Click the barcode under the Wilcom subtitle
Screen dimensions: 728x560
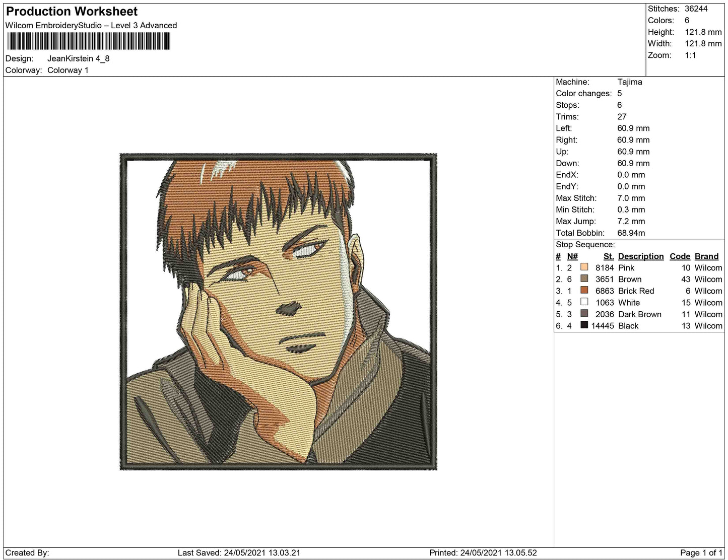(x=89, y=41)
